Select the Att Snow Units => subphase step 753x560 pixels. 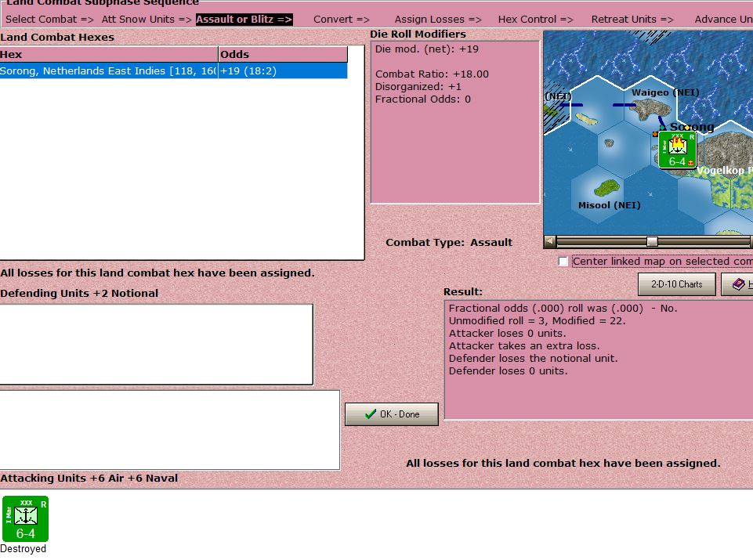[x=147, y=20]
